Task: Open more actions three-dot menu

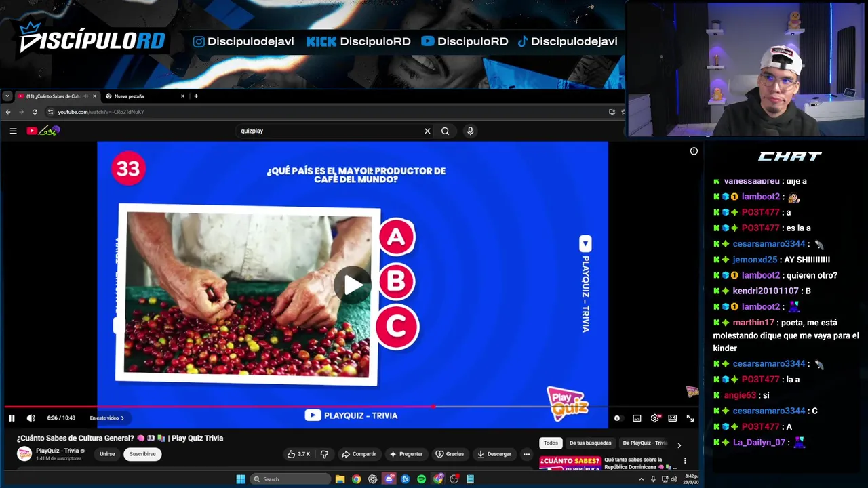Action: click(x=526, y=454)
